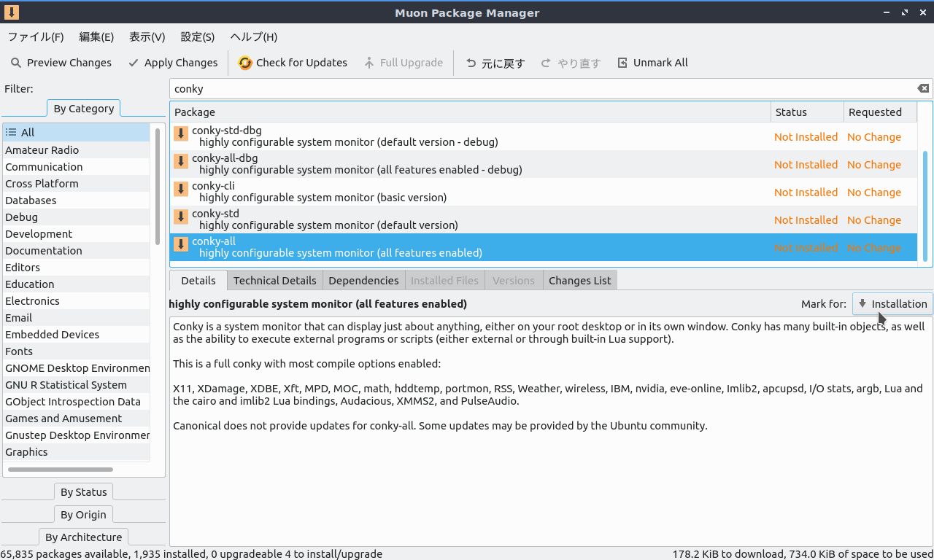Viewport: 934px width, 560px height.
Task: Select the Electronics category
Action: 77,300
